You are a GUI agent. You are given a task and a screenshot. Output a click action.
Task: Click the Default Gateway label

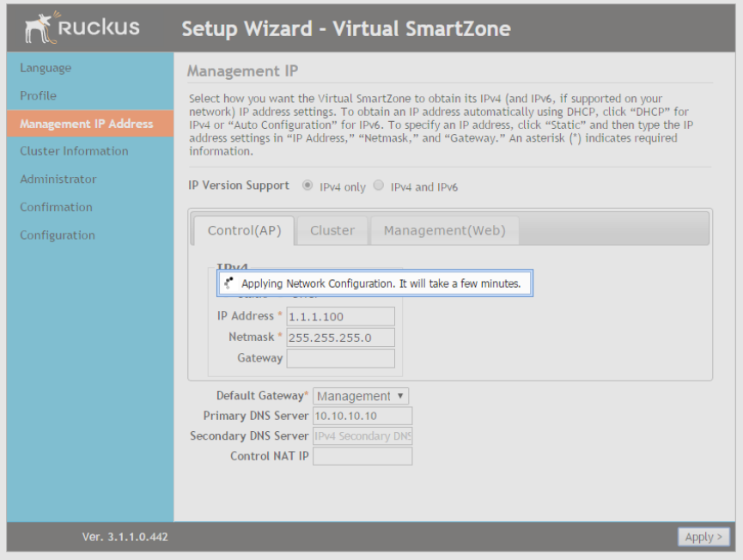[x=262, y=396]
